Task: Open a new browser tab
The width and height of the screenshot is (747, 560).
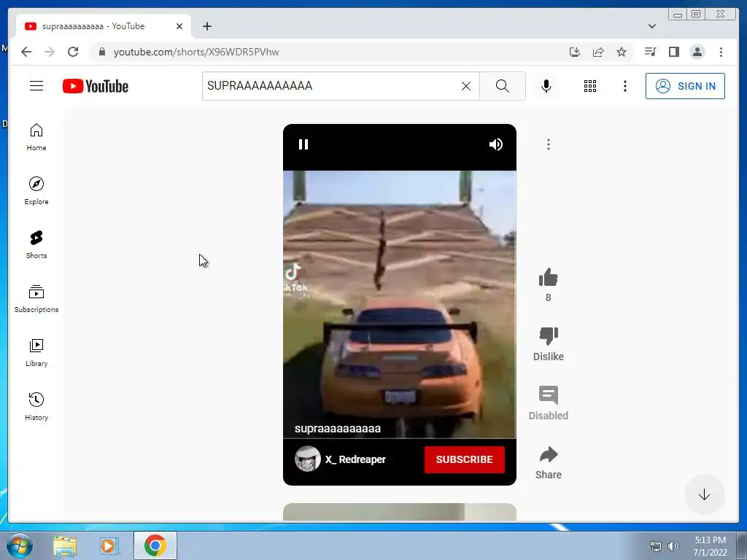Action: click(x=206, y=26)
